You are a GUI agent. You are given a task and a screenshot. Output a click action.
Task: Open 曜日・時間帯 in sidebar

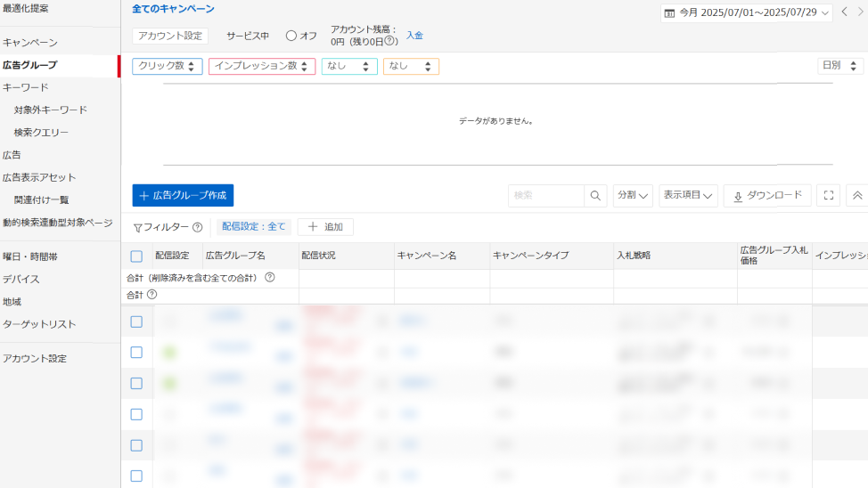(30, 256)
